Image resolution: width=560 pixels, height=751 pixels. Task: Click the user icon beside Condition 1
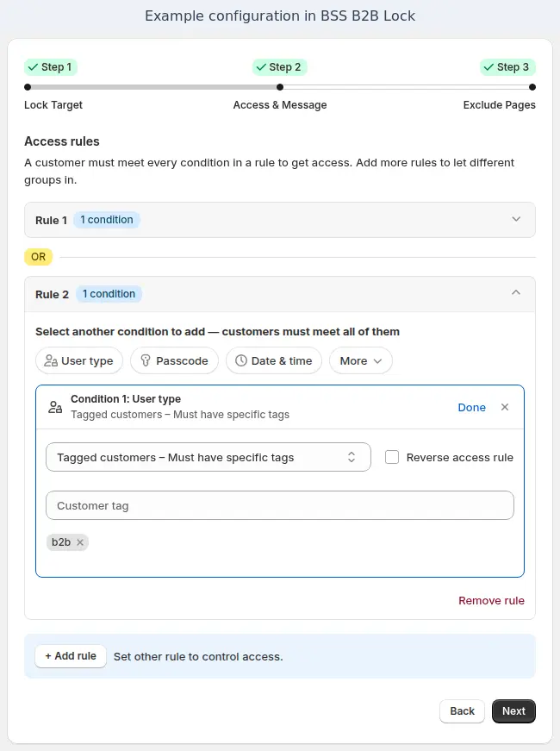click(55, 407)
